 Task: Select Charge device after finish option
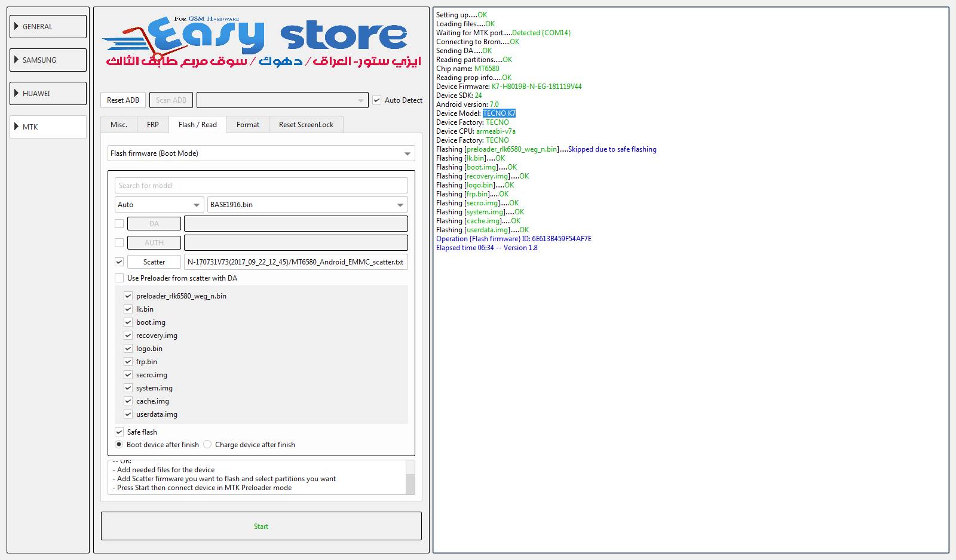[x=207, y=445]
